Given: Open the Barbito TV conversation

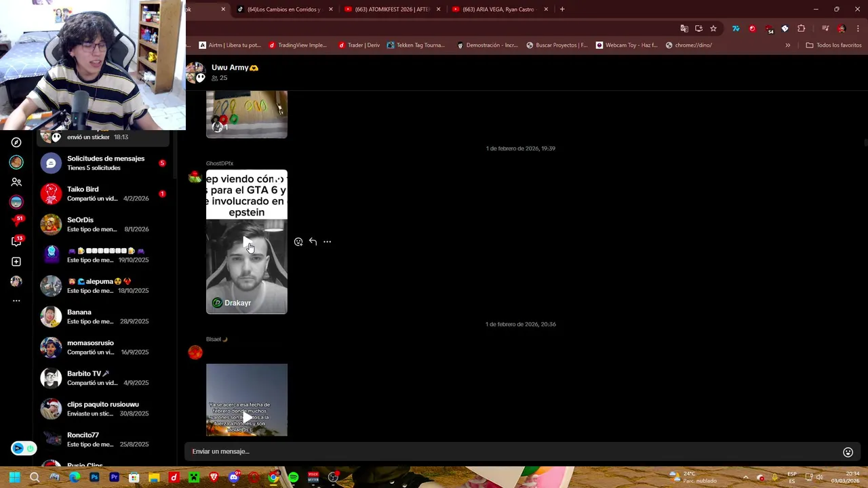Looking at the screenshot, I should tap(103, 378).
